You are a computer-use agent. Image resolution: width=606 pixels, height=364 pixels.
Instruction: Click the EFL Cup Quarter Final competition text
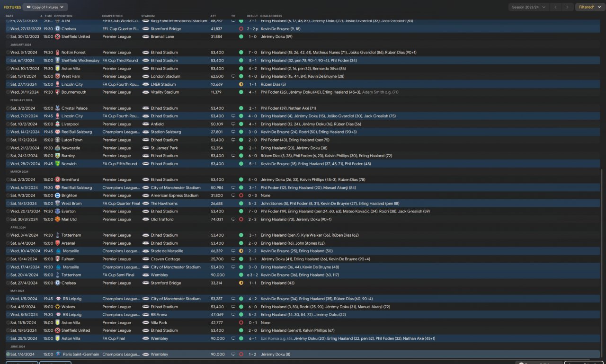(x=121, y=29)
